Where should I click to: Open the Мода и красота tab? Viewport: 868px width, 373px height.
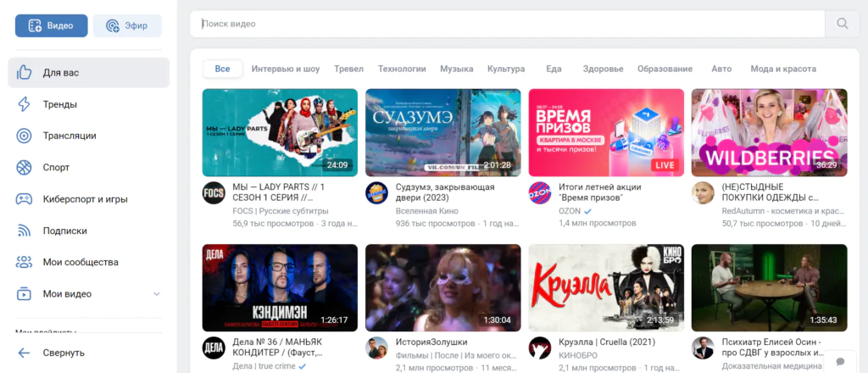point(783,70)
